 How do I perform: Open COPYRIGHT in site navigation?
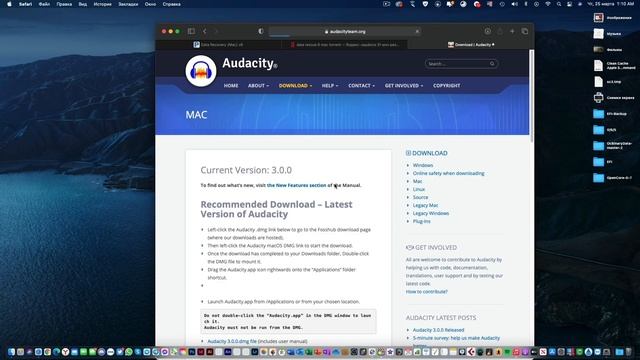coord(447,86)
